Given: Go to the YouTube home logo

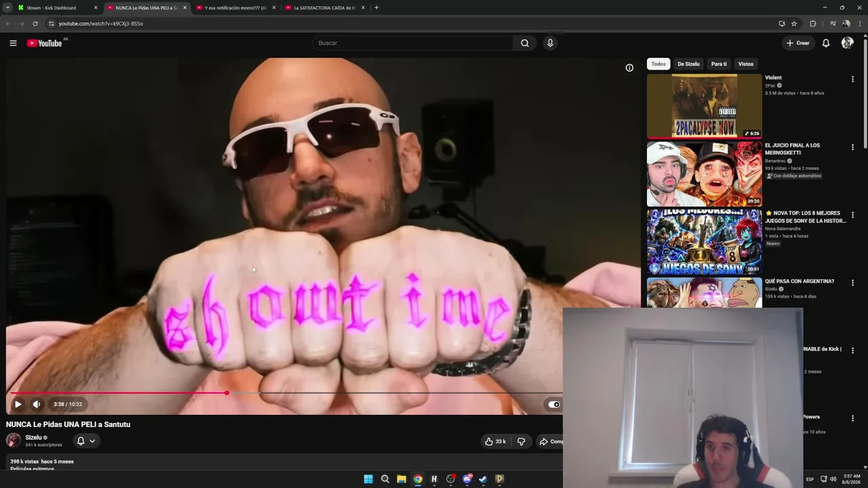Looking at the screenshot, I should 45,43.
